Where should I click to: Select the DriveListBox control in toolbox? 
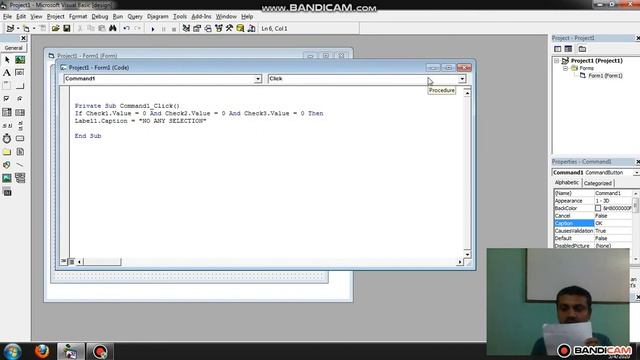(x=20, y=138)
